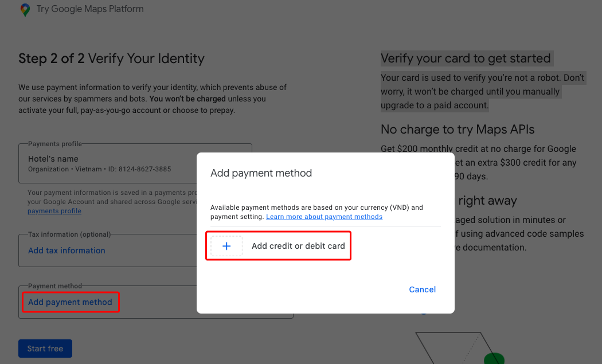
Task: Click highlighted Verify your card heading
Action: pyautogui.click(x=466, y=58)
